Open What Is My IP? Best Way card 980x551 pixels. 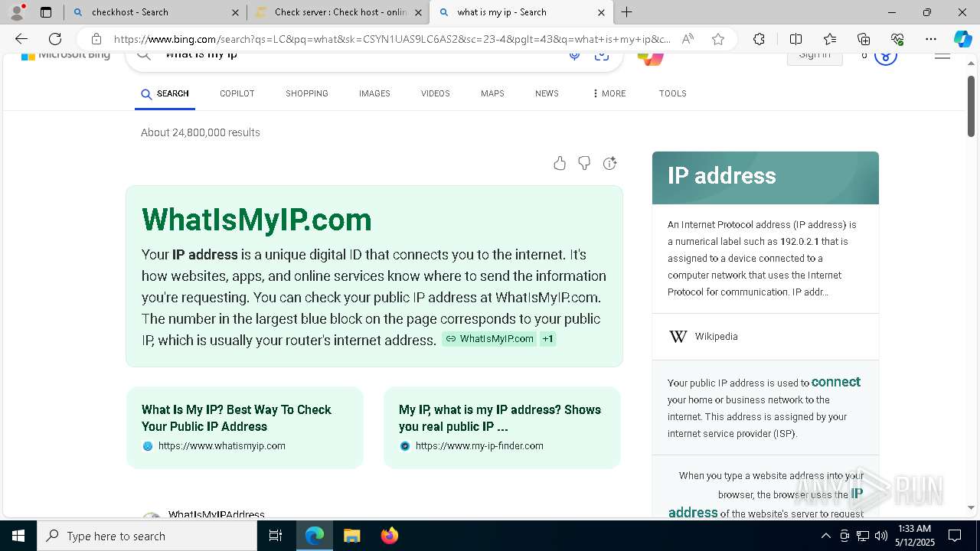[x=245, y=427]
